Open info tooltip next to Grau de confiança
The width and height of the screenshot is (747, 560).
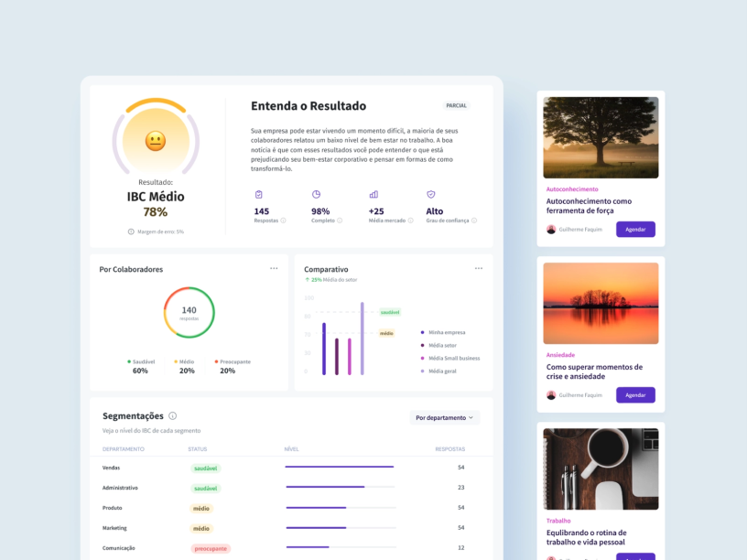pos(474,221)
